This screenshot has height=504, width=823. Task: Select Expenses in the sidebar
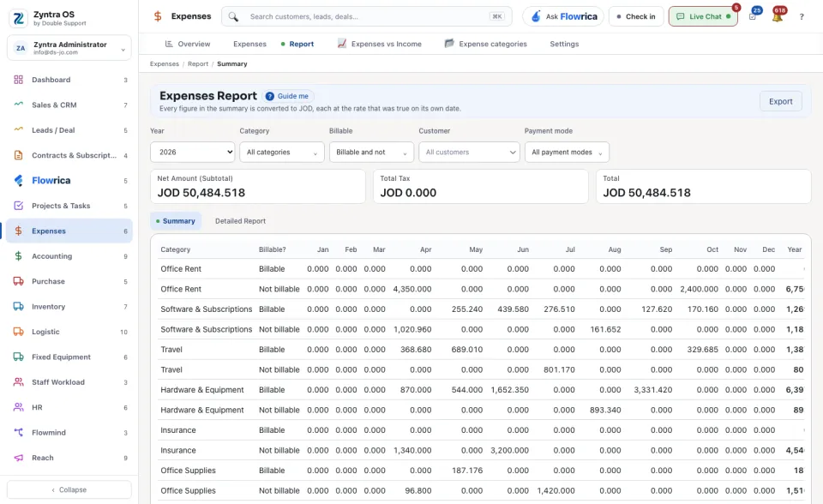(69, 231)
